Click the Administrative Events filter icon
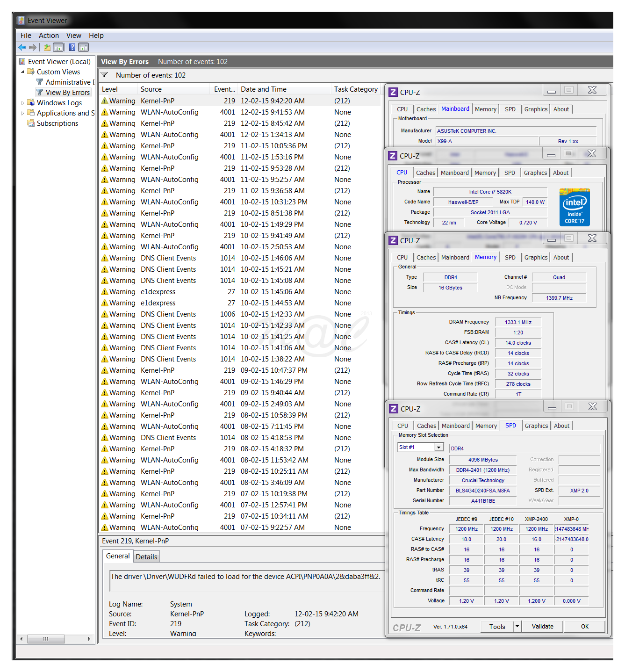This screenshot has width=625, height=672. coord(40,82)
